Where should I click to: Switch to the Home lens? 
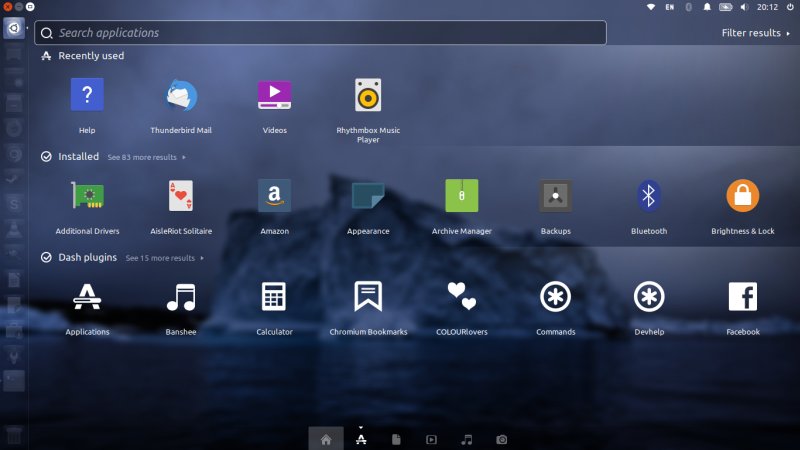(326, 439)
